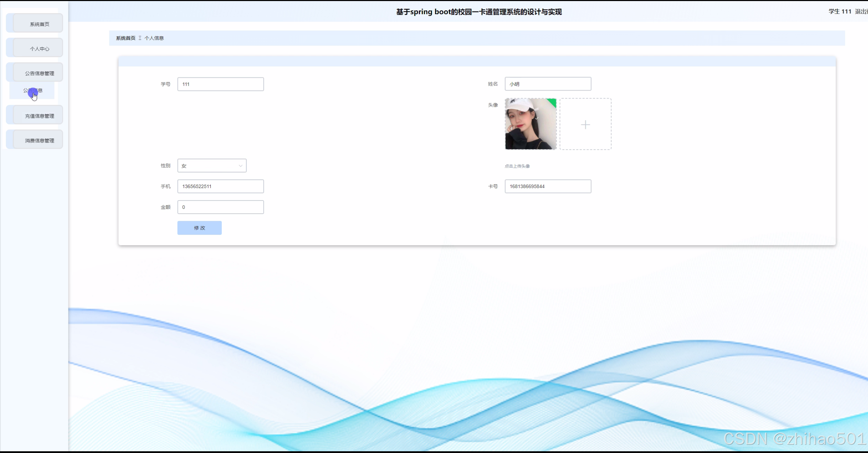Open the 性别 dropdown arrow
Screen dimensions: 868x453
(240, 166)
